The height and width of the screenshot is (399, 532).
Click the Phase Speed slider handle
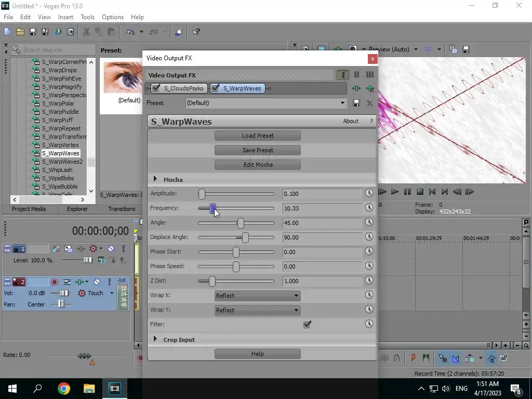point(236,267)
